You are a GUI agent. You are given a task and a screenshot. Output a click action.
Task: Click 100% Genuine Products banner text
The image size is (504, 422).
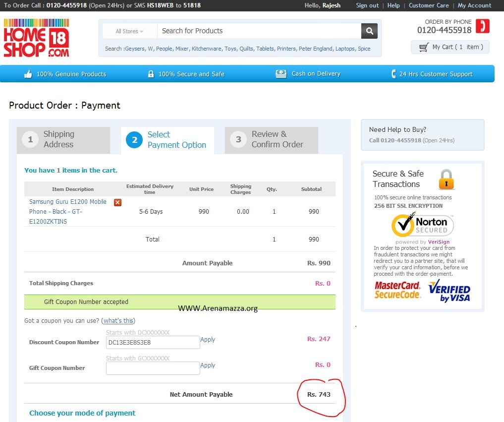[x=71, y=74]
